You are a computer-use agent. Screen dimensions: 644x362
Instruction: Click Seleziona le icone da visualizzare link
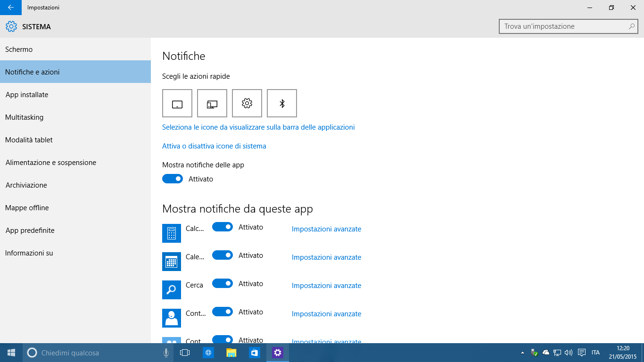point(258,127)
